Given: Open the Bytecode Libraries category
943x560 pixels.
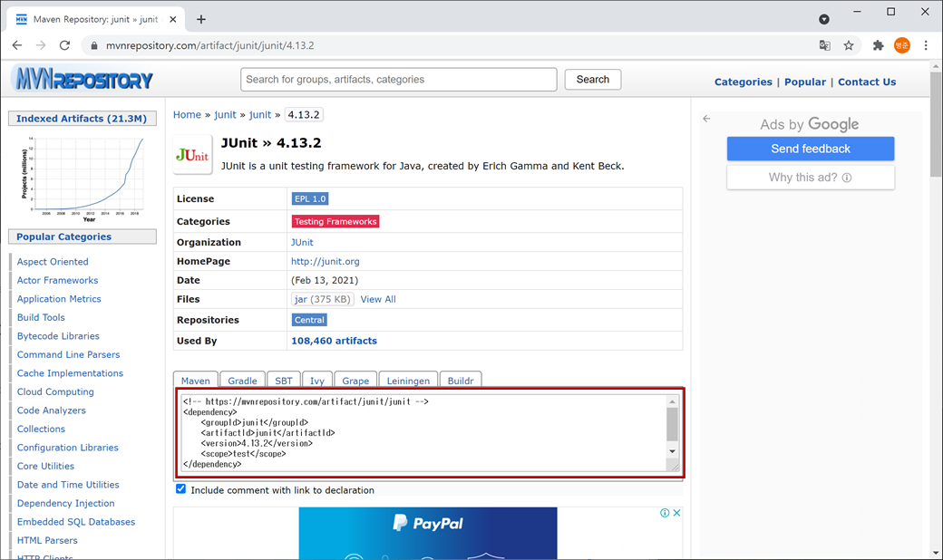Looking at the screenshot, I should (58, 336).
